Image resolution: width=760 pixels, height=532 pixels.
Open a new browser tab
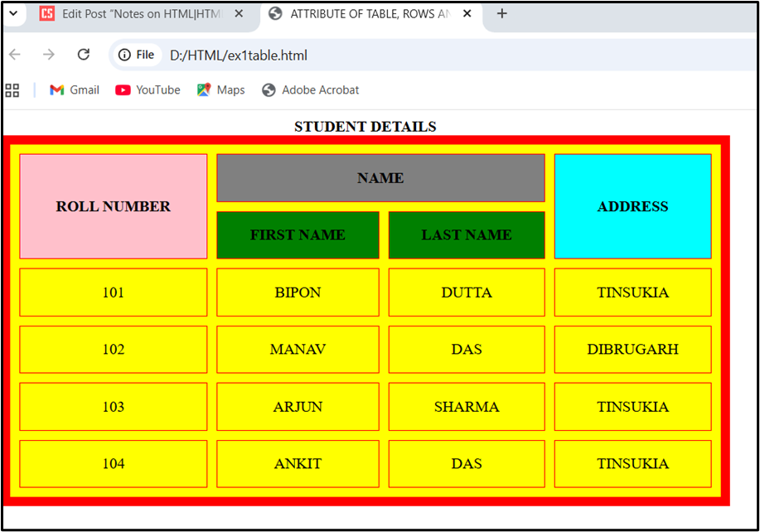click(x=501, y=14)
